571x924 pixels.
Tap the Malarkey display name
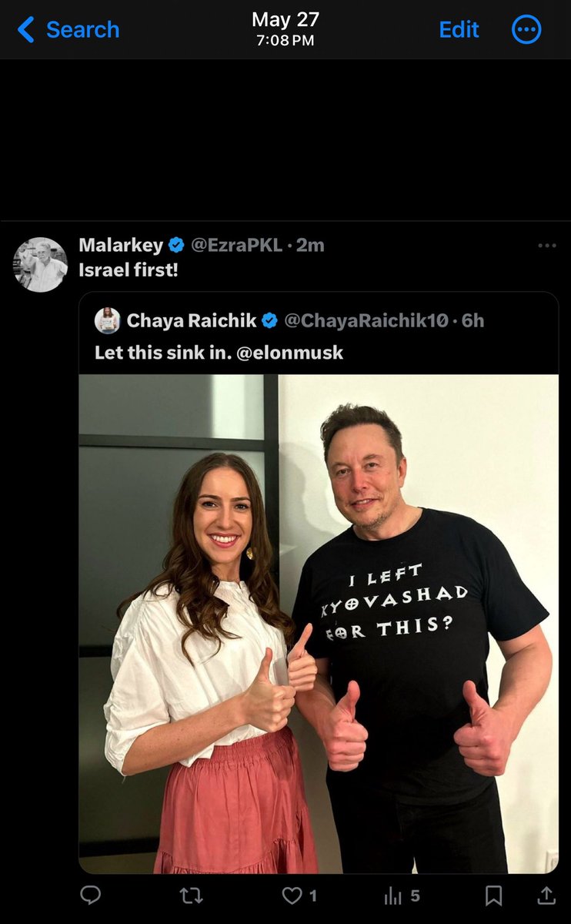pos(121,245)
